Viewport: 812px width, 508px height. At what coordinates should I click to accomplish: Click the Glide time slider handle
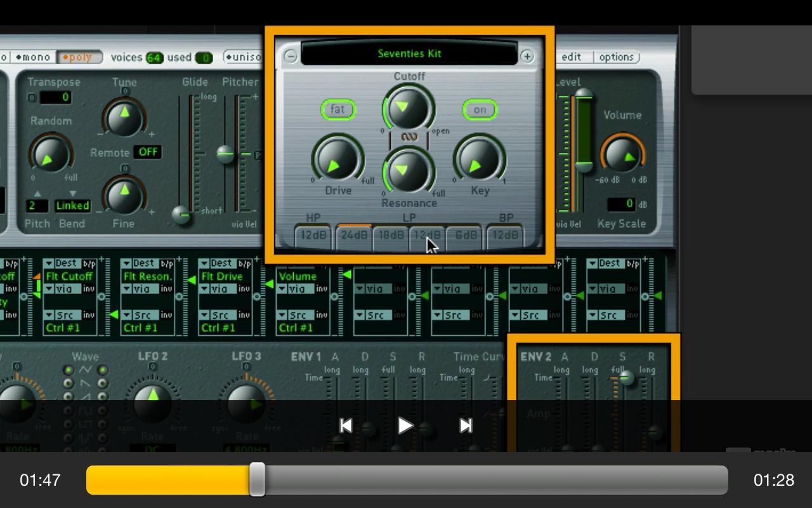pos(182,215)
